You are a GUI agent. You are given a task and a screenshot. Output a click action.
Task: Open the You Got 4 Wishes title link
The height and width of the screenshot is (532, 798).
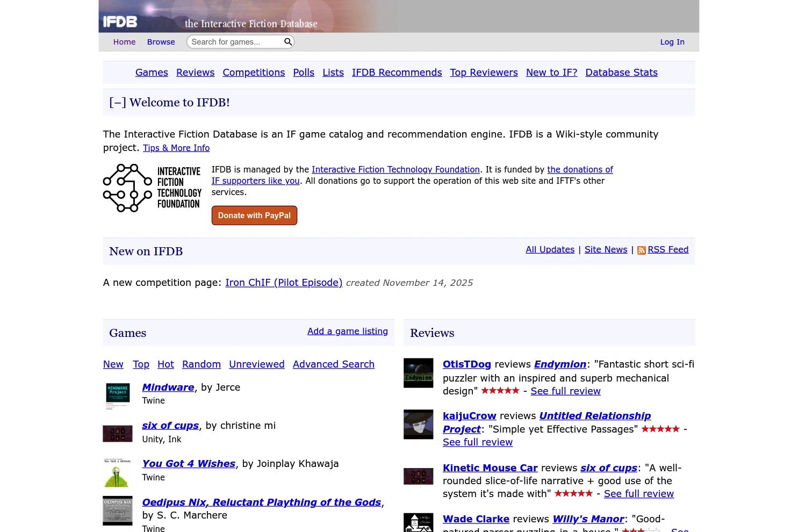click(x=189, y=464)
